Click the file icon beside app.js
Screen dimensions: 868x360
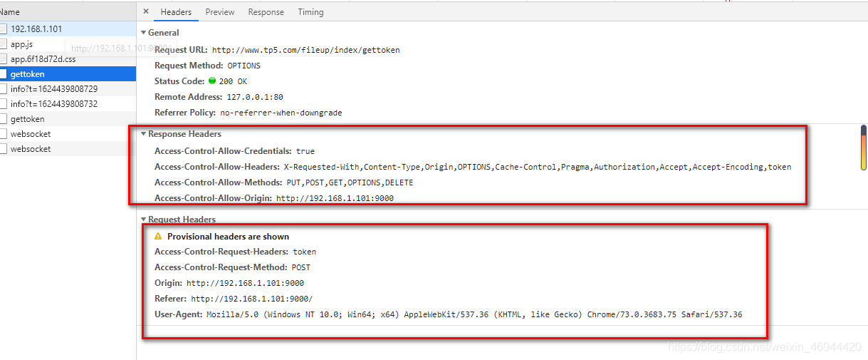click(x=3, y=44)
